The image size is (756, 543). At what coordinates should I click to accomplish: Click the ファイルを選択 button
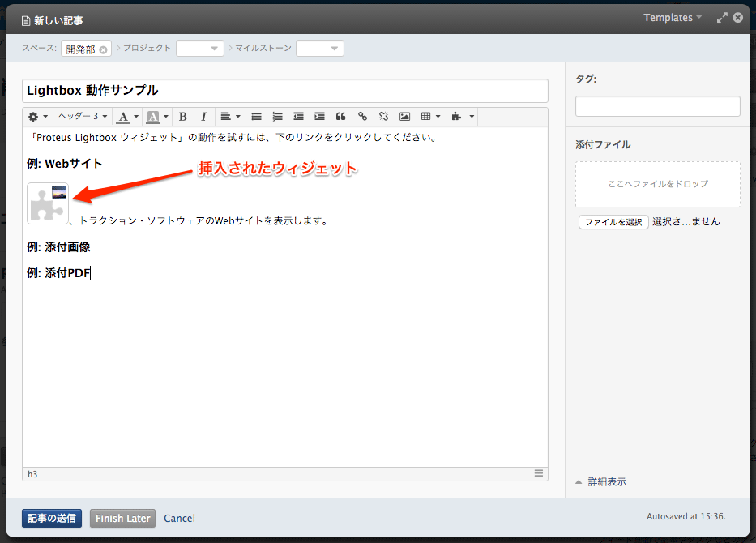pyautogui.click(x=613, y=222)
